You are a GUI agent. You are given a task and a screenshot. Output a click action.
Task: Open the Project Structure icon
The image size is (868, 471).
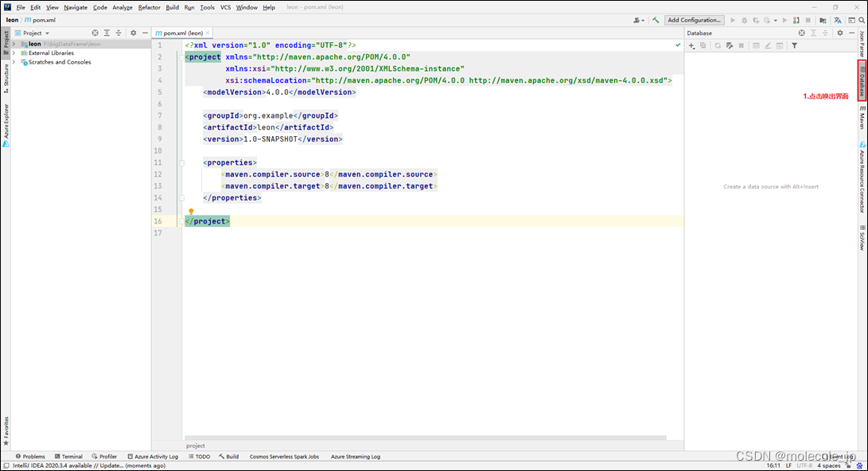coord(823,21)
